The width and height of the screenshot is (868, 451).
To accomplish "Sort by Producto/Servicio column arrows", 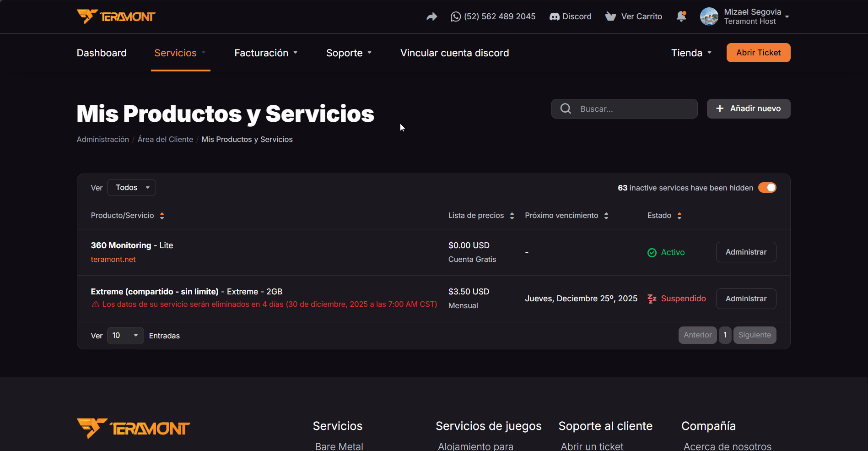I will [x=162, y=216].
